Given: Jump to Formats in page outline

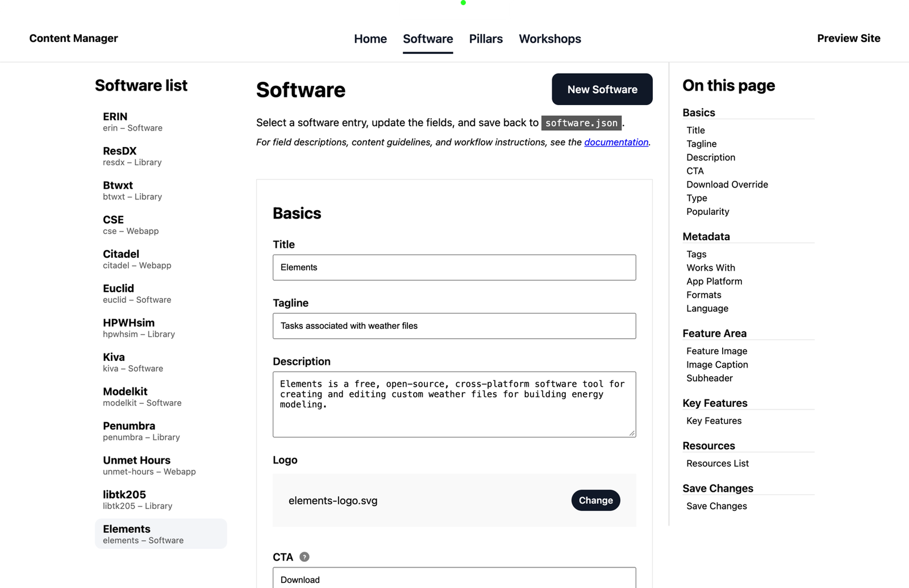Looking at the screenshot, I should (704, 295).
